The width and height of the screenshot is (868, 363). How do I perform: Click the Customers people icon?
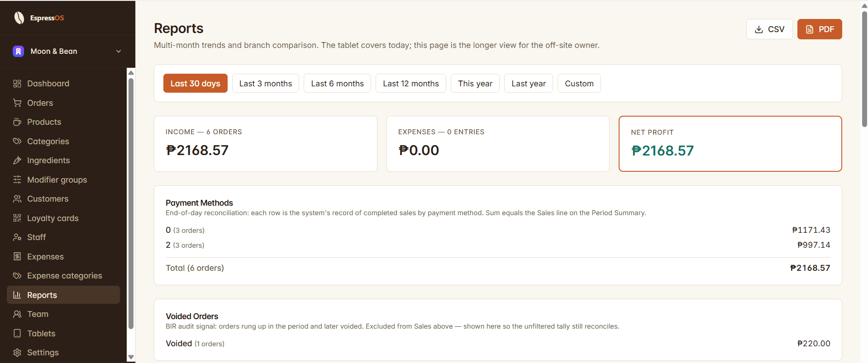[17, 199]
